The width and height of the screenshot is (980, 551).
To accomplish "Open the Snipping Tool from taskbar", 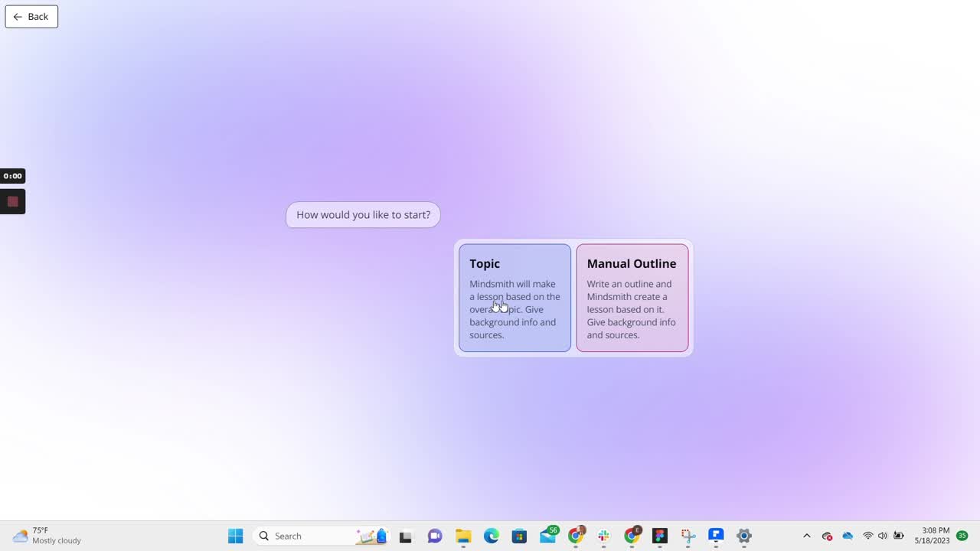I will (x=688, y=536).
